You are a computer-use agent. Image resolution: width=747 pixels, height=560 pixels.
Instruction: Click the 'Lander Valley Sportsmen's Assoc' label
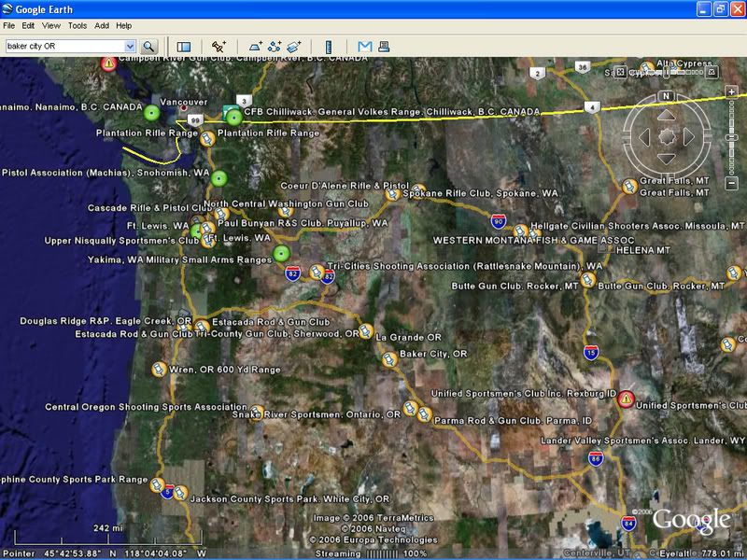coord(642,441)
